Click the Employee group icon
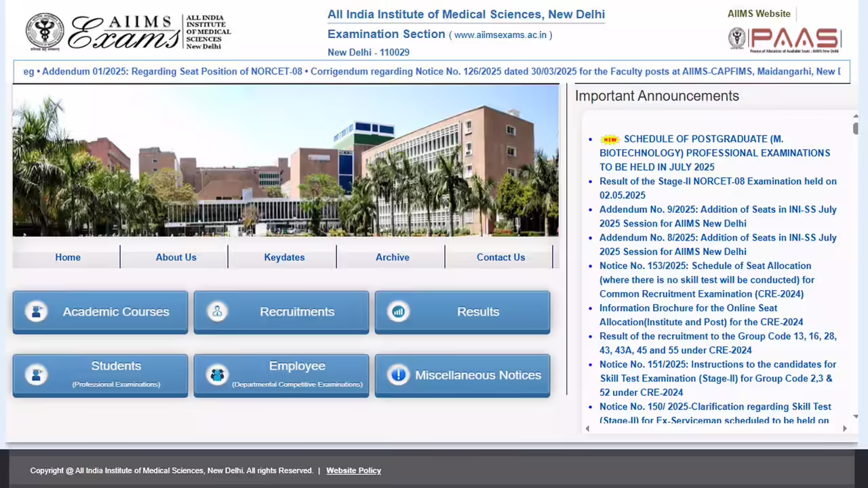Screen dimensions: 868x488 coord(217,375)
